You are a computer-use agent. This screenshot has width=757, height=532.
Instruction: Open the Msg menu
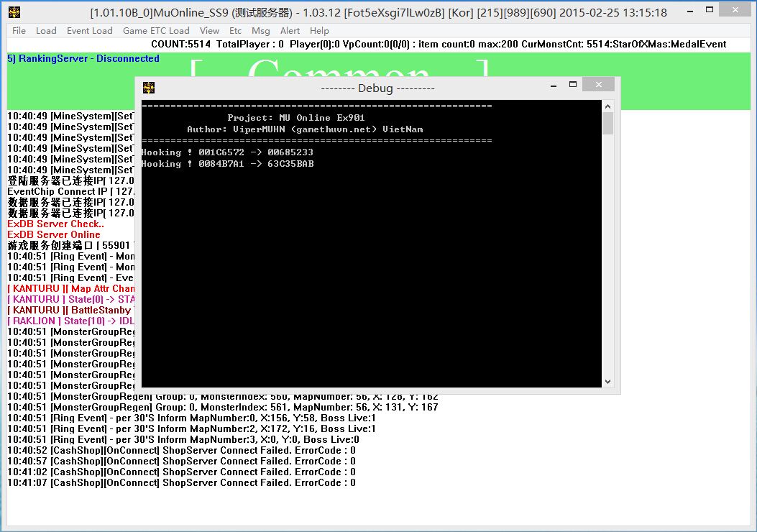coord(261,30)
